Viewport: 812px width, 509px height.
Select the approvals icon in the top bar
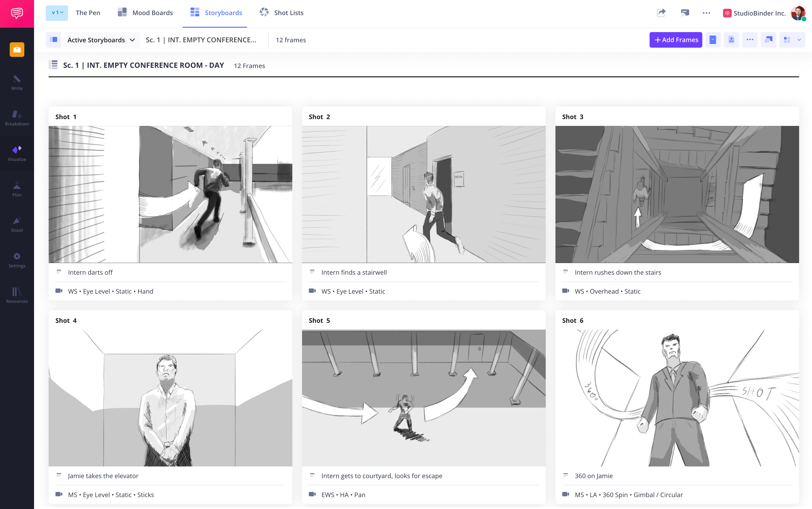coord(685,12)
